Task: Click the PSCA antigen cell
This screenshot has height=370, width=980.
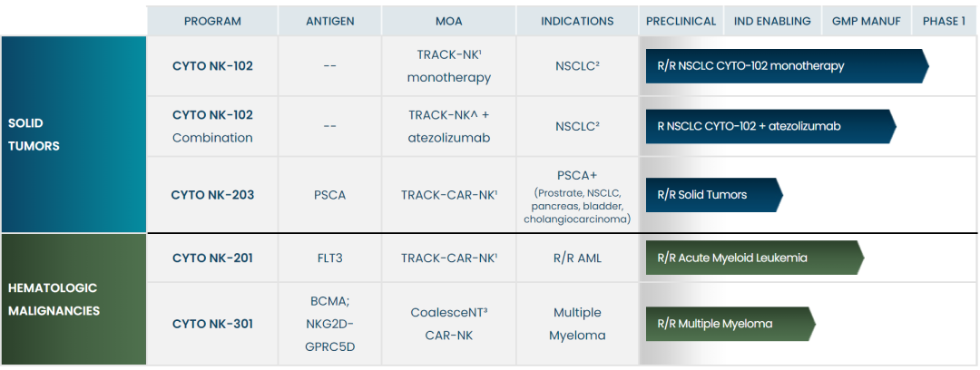Action: pos(330,195)
